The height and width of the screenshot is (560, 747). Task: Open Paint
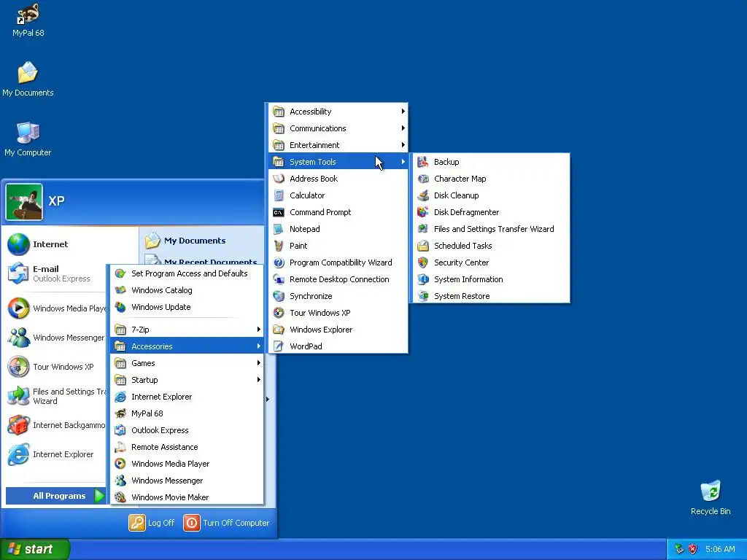(x=338, y=246)
